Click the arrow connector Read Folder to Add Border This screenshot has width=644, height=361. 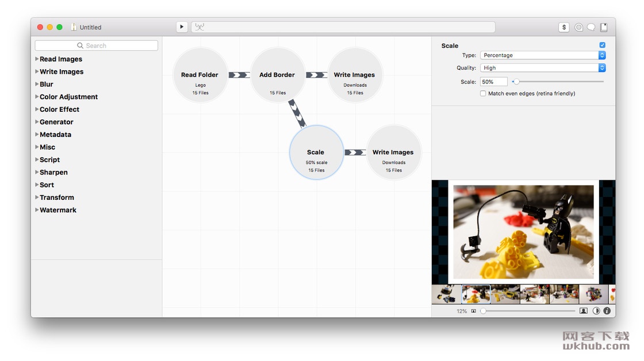[x=239, y=75]
